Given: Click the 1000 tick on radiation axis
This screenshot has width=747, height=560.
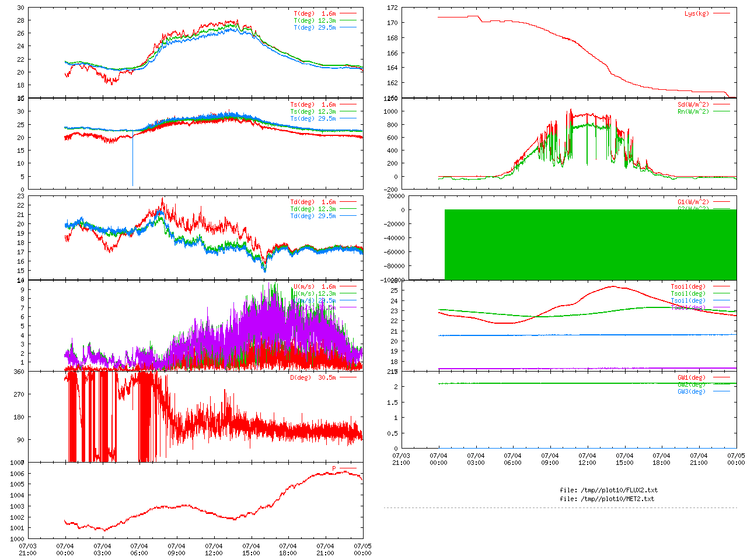Looking at the screenshot, I should pos(391,112).
